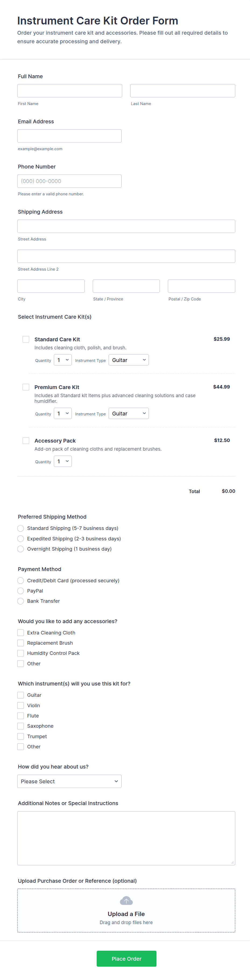Select Overnight Shipping radio option
This screenshot has height=980, width=250.
point(20,549)
